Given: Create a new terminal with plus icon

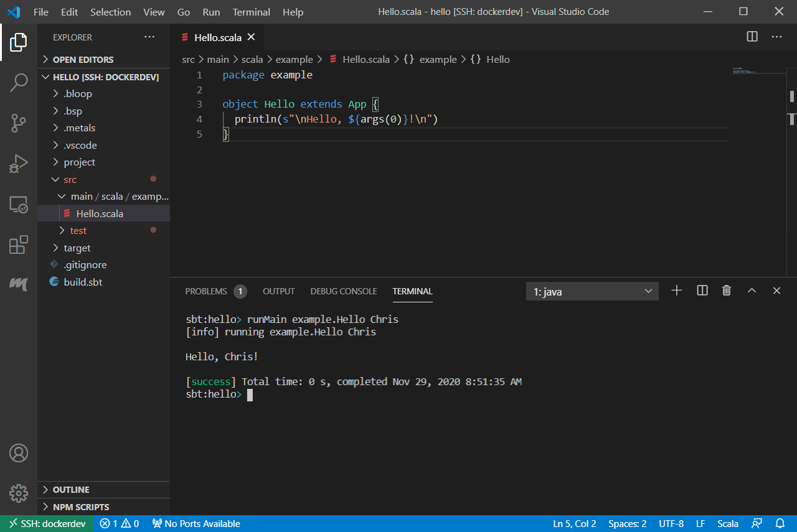Looking at the screenshot, I should pos(677,291).
